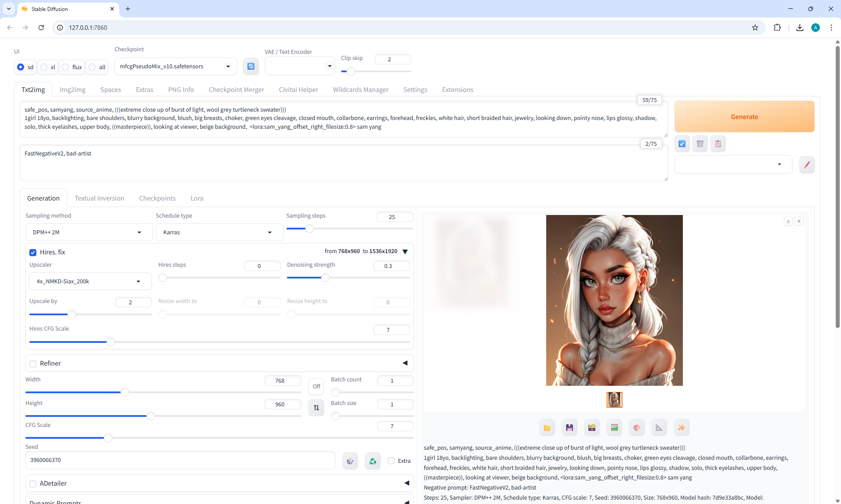Open the Lora tab
Viewport: 841px width, 504px height.
(x=197, y=198)
